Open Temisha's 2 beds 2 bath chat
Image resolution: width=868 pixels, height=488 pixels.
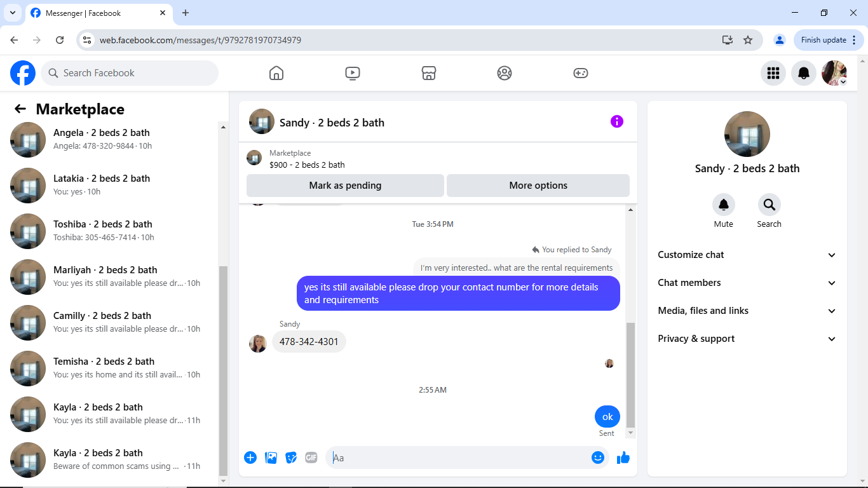[x=109, y=368]
